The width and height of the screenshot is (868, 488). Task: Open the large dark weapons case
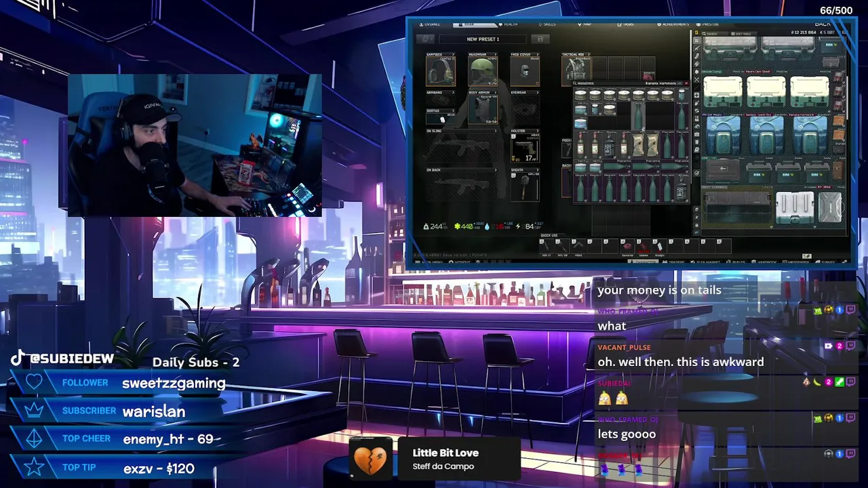pos(738,208)
